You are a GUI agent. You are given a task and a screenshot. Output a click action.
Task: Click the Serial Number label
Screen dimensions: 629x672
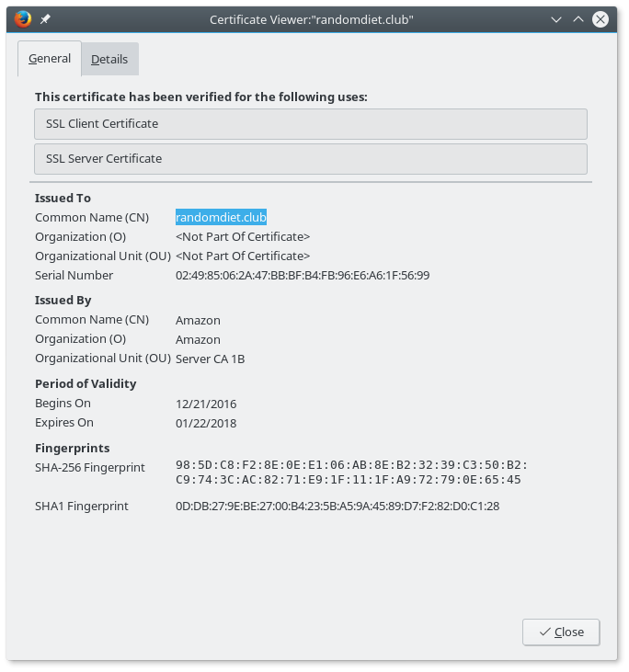click(x=74, y=275)
